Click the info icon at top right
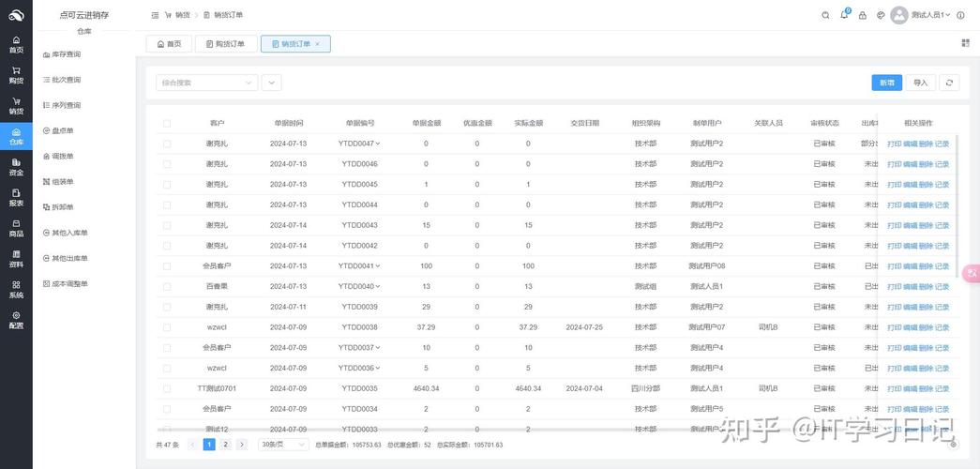The width and height of the screenshot is (980, 469). [960, 15]
